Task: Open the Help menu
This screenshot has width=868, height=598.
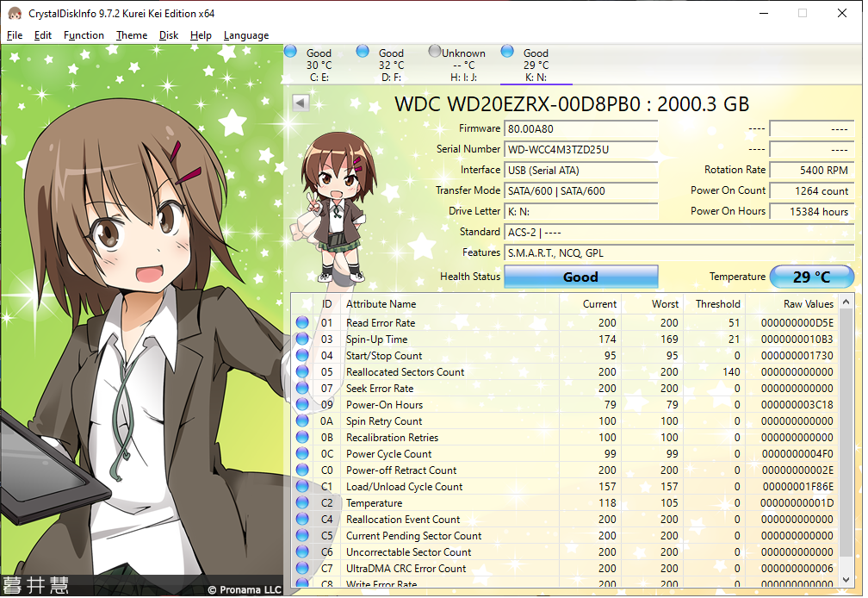Action: pos(201,35)
